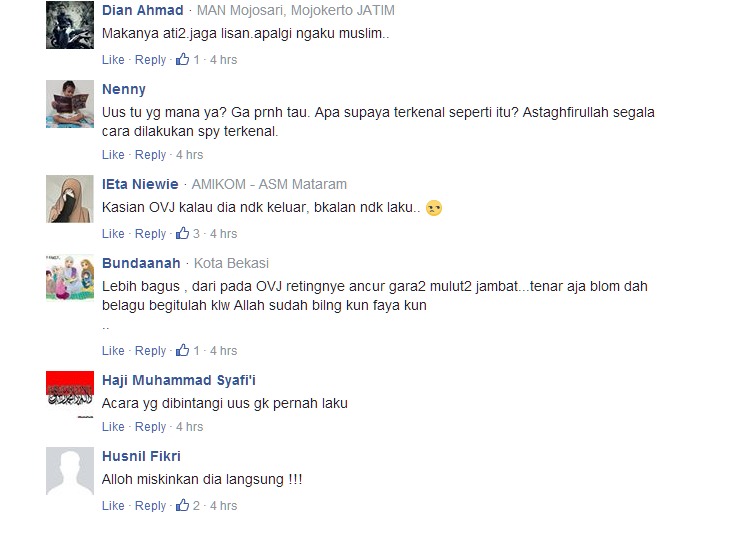The width and height of the screenshot is (746, 535).
Task: Like Nenny's comment
Action: tap(113, 155)
